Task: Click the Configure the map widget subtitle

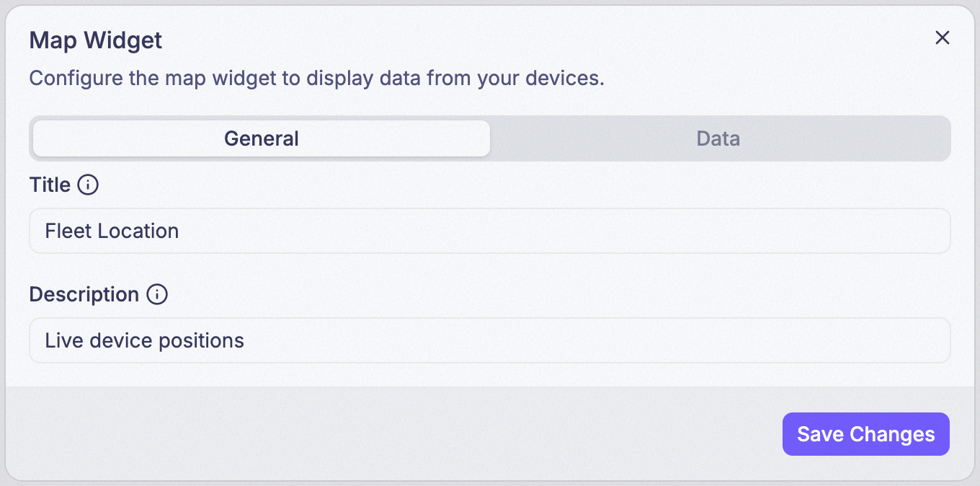Action: point(316,78)
